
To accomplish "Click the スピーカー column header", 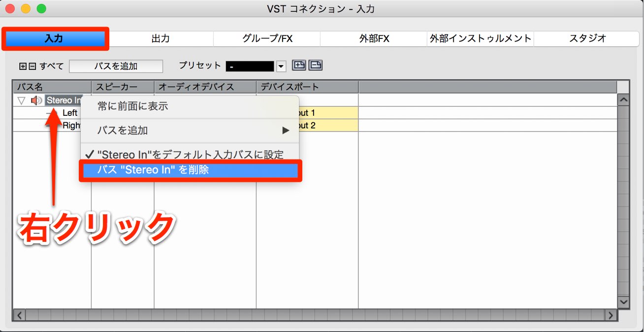I will [123, 87].
